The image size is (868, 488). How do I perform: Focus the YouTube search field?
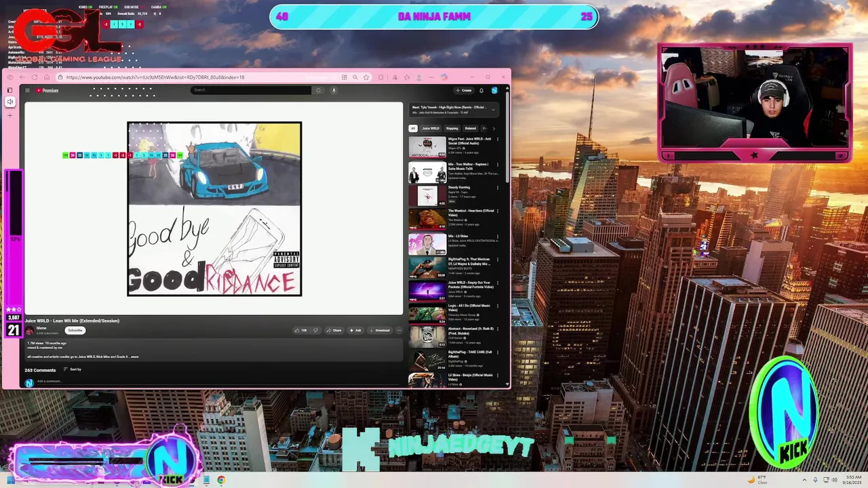[251, 90]
